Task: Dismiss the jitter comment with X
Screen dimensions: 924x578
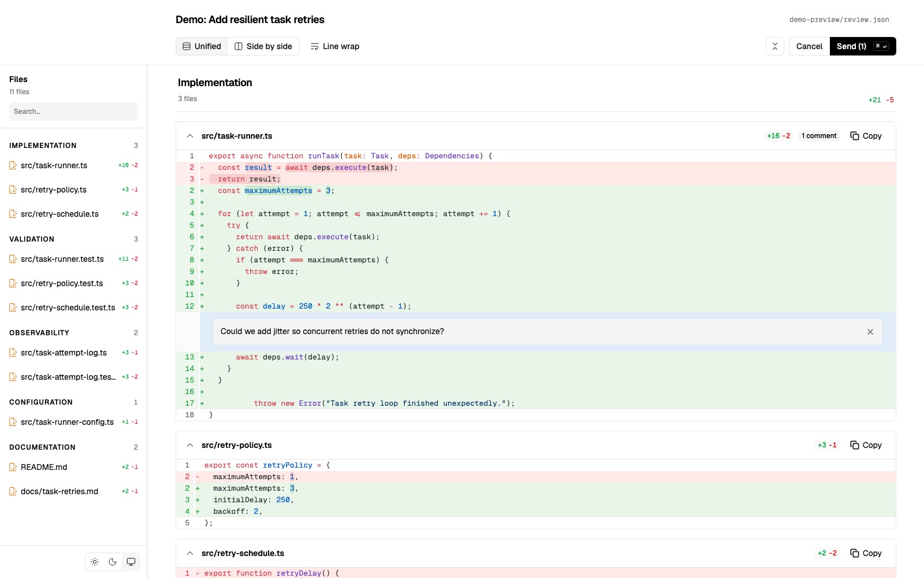Action: coord(870,332)
